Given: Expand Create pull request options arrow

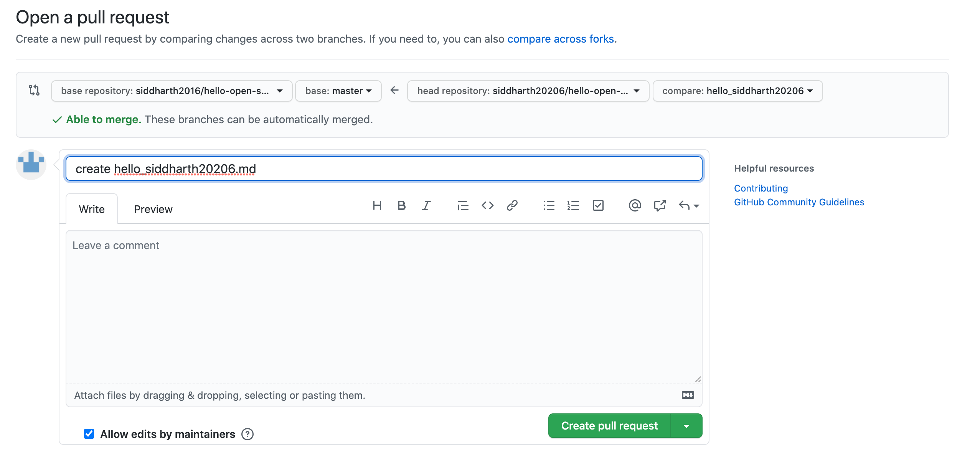Looking at the screenshot, I should [x=686, y=426].
